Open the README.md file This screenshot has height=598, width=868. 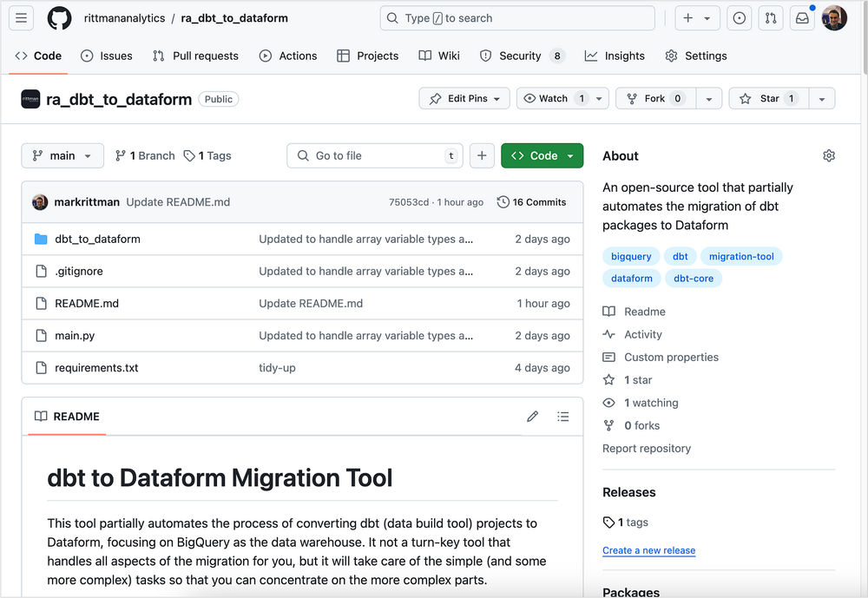(87, 304)
